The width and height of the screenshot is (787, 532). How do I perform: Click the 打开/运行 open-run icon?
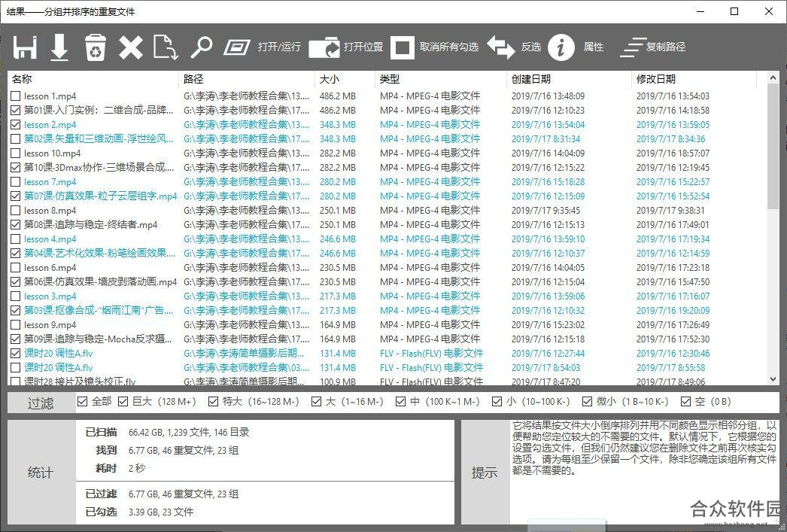(236, 47)
